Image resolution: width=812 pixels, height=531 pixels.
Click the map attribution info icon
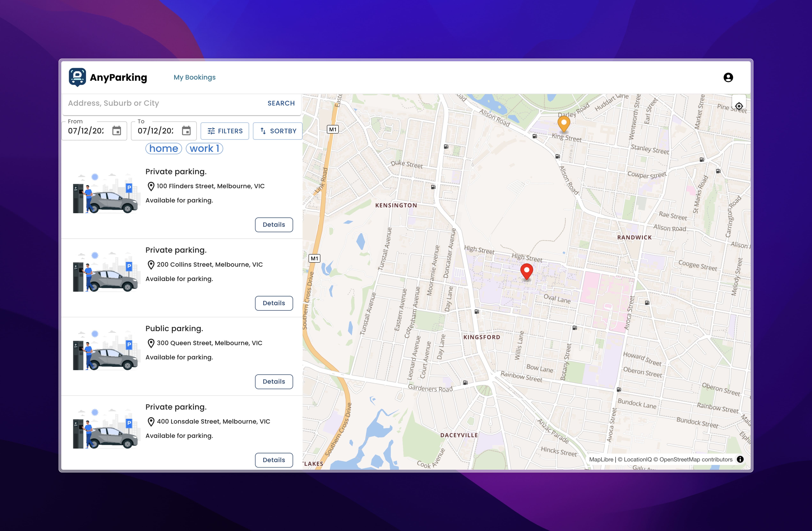pyautogui.click(x=740, y=459)
